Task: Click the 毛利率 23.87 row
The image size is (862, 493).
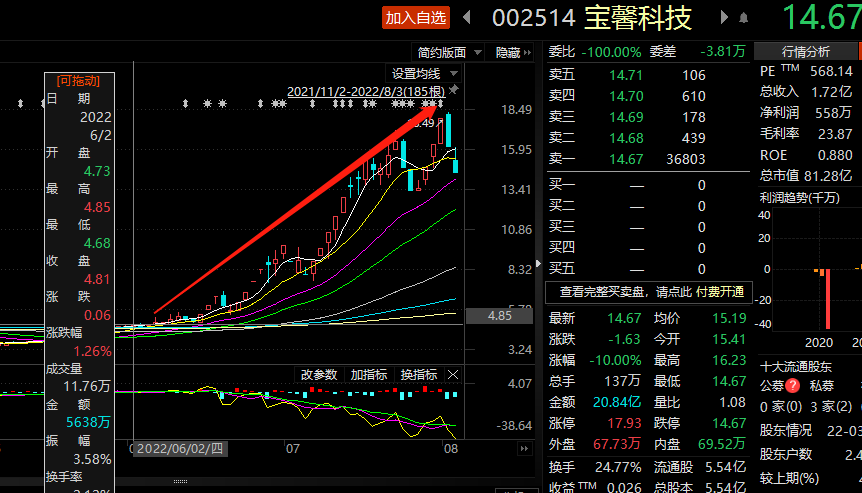Action: [805, 134]
